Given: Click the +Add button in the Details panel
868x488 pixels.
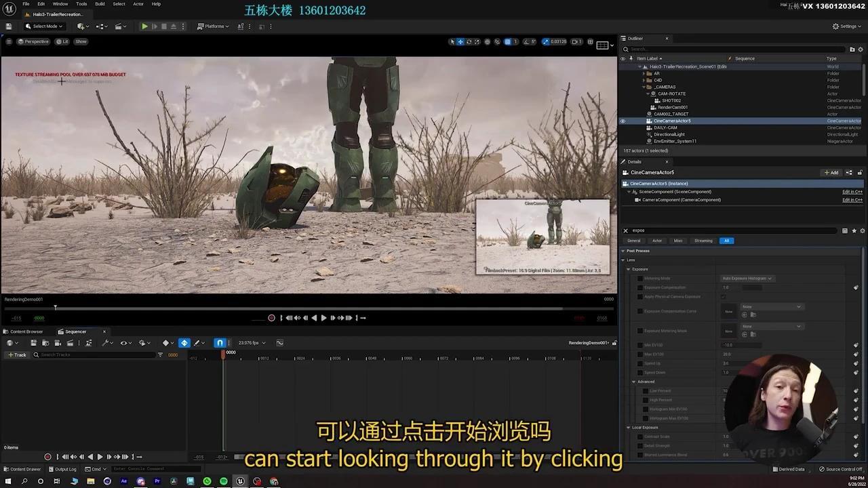Looking at the screenshot, I should (x=830, y=172).
